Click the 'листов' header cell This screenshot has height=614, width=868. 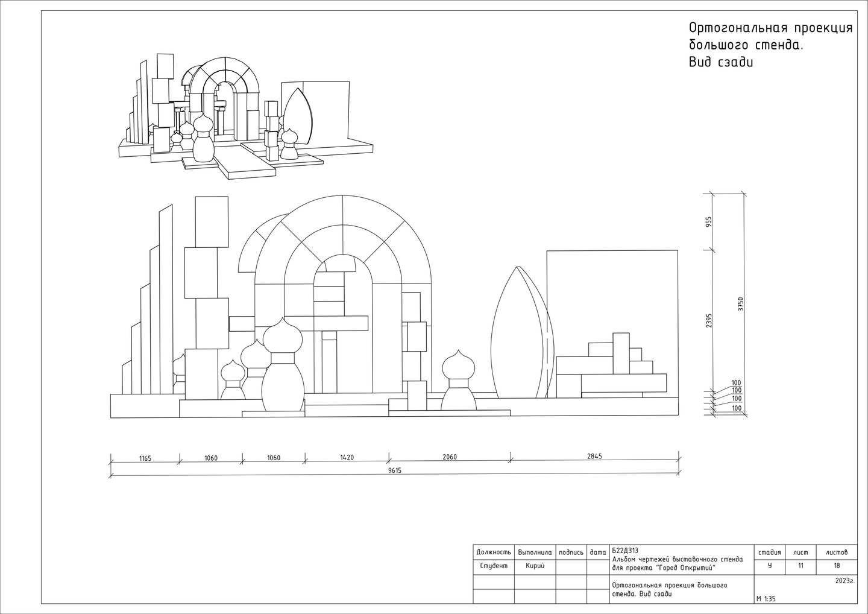tap(837, 552)
